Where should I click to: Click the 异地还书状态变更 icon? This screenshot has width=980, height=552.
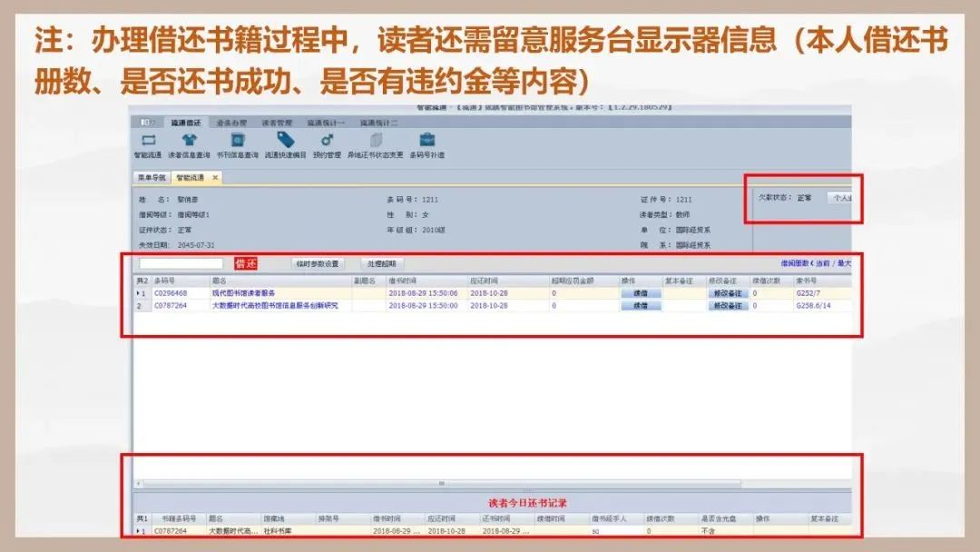[376, 141]
